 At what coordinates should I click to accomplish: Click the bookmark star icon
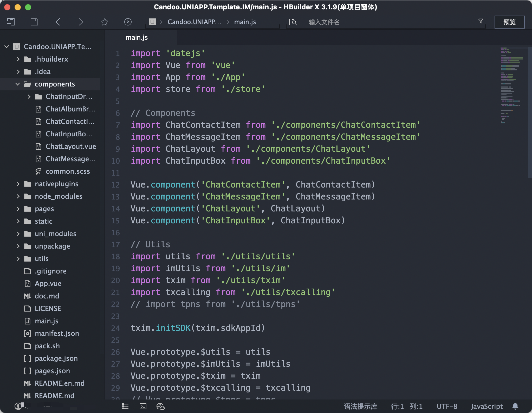coord(105,22)
